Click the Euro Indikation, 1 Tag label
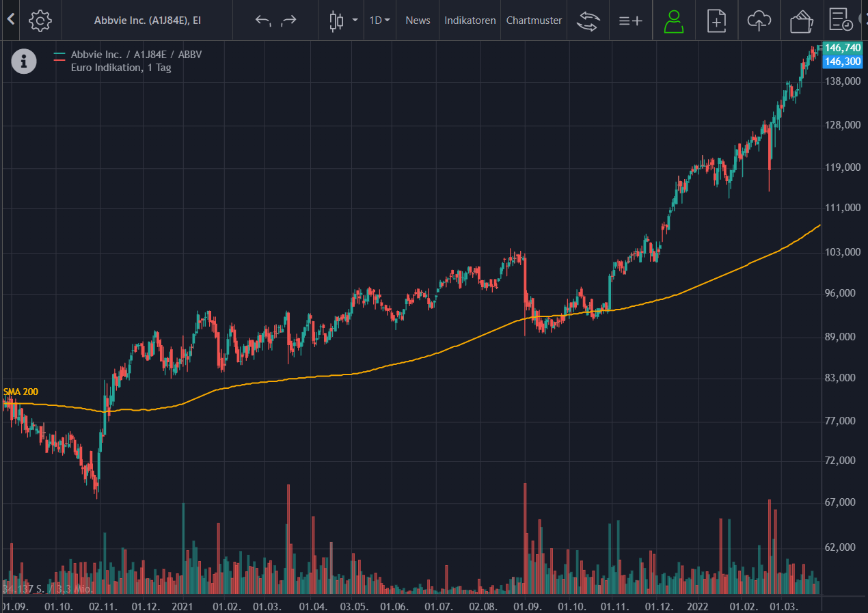 pos(121,68)
